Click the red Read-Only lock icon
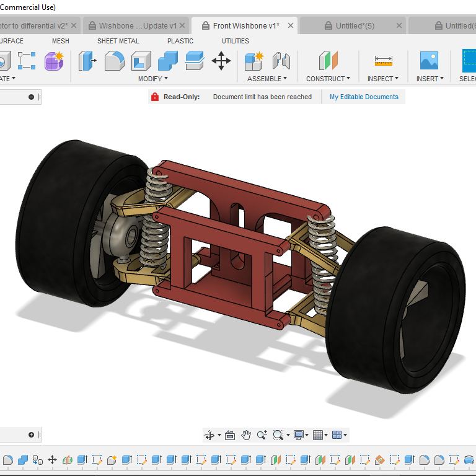Viewport: 476px width, 476px height. point(155,97)
